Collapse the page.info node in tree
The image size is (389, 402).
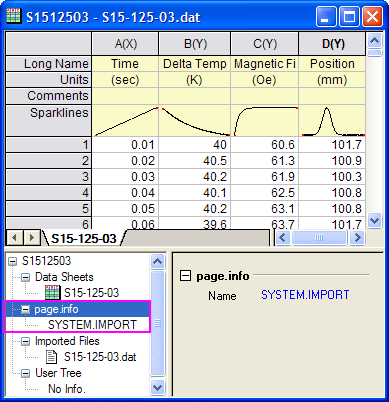[26, 310]
